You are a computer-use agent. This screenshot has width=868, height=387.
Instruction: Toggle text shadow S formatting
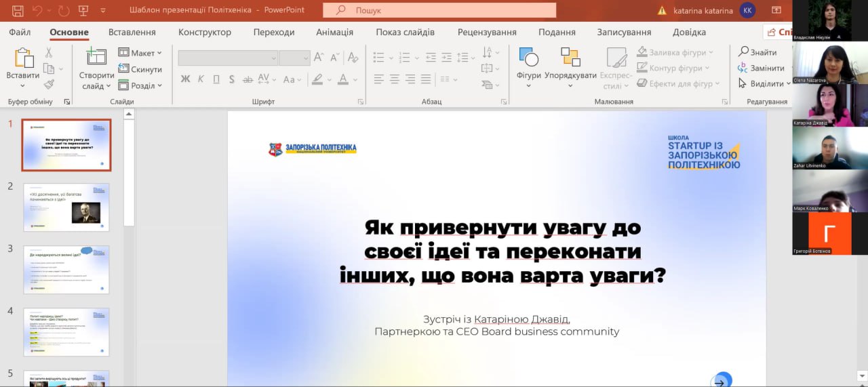[x=232, y=79]
